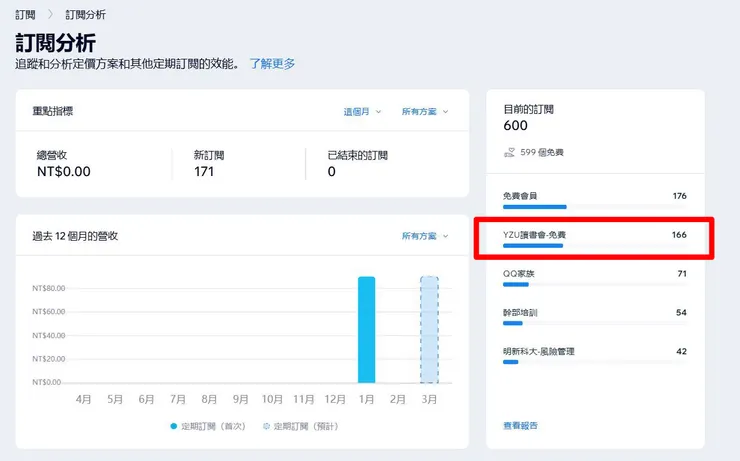This screenshot has height=461, width=740.
Task: Click the 599 個免費 label
Action: pyautogui.click(x=542, y=152)
